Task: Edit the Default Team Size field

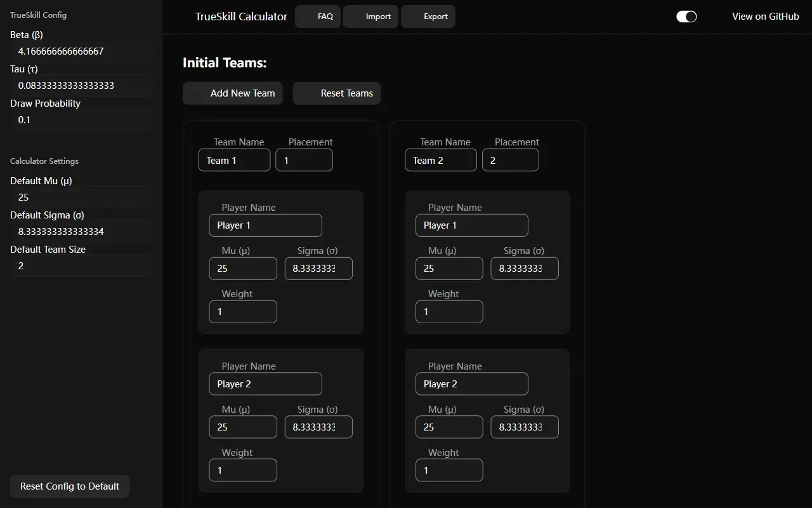Action: 81,266
